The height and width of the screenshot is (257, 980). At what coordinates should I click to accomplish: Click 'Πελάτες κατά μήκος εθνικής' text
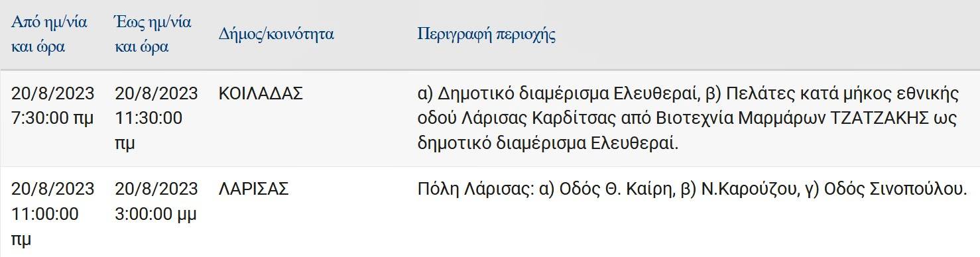(843, 94)
